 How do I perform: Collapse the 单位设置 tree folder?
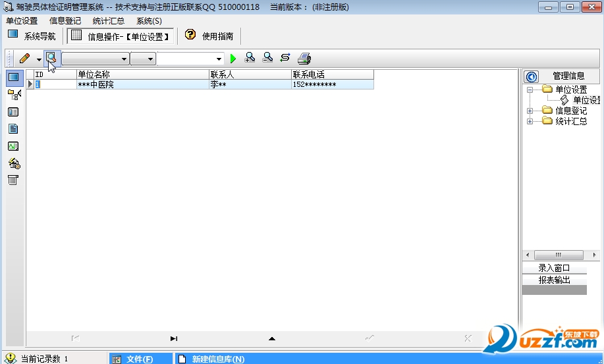pyautogui.click(x=530, y=90)
